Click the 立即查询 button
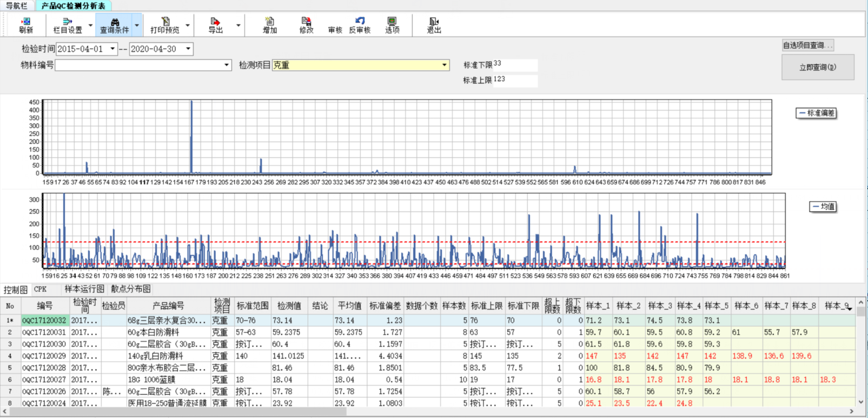 point(817,67)
